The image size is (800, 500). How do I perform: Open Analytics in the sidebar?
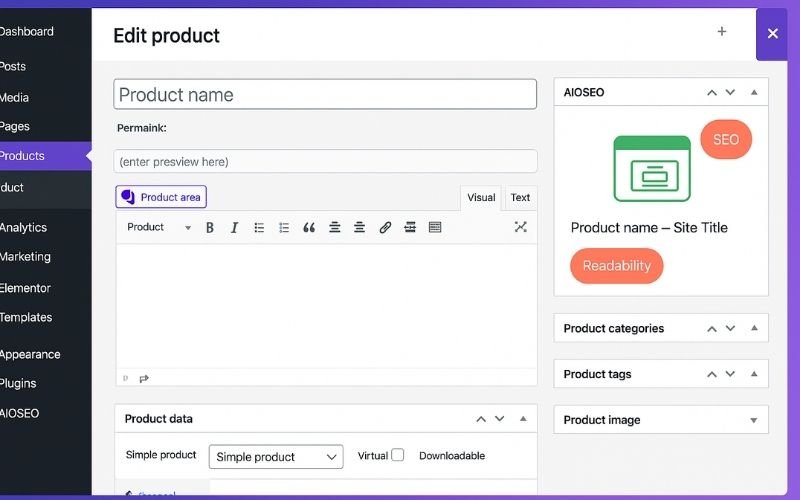[x=23, y=228]
